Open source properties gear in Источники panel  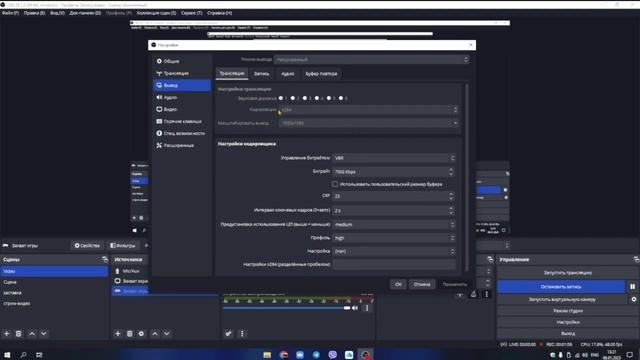141,333
